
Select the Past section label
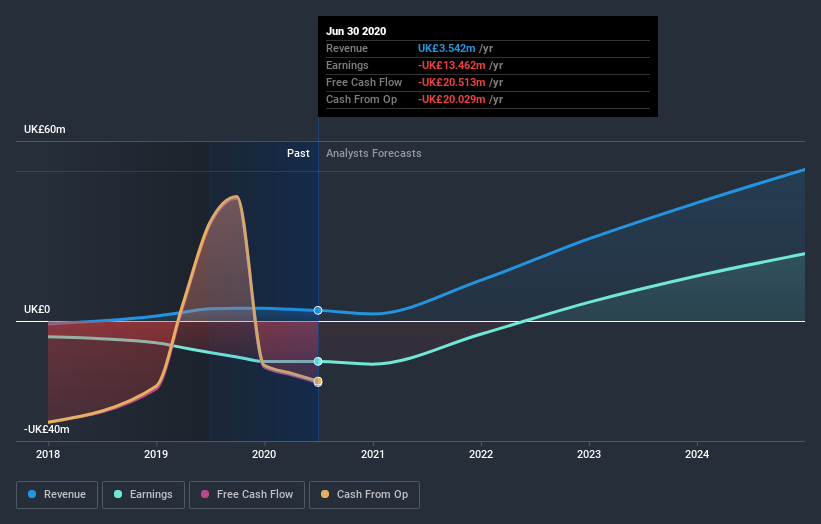click(x=298, y=153)
